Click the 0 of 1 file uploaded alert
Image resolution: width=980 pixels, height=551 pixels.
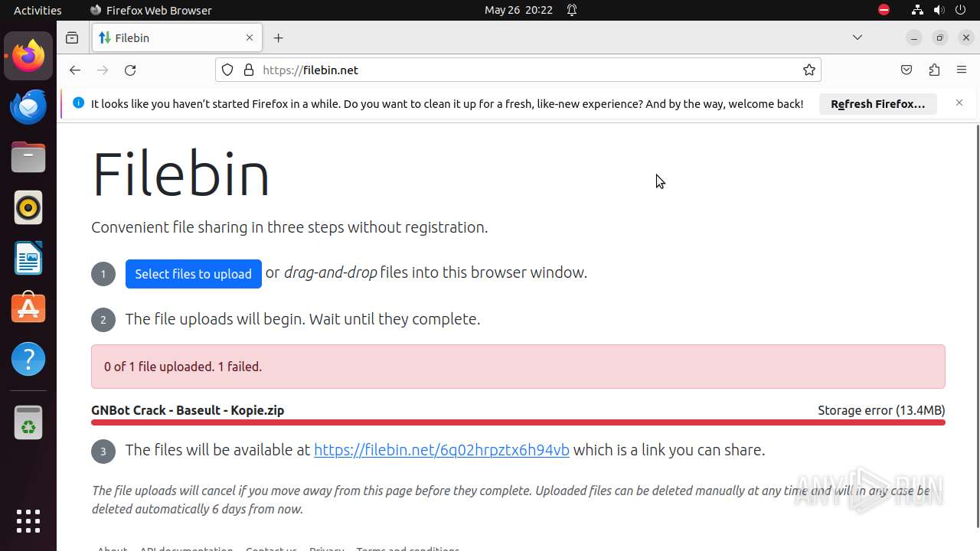518,367
